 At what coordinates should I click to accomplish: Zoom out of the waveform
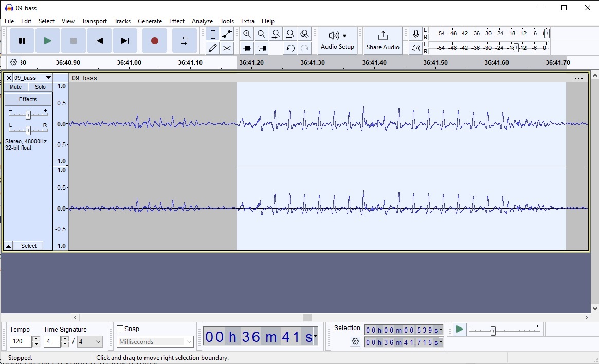pos(261,34)
